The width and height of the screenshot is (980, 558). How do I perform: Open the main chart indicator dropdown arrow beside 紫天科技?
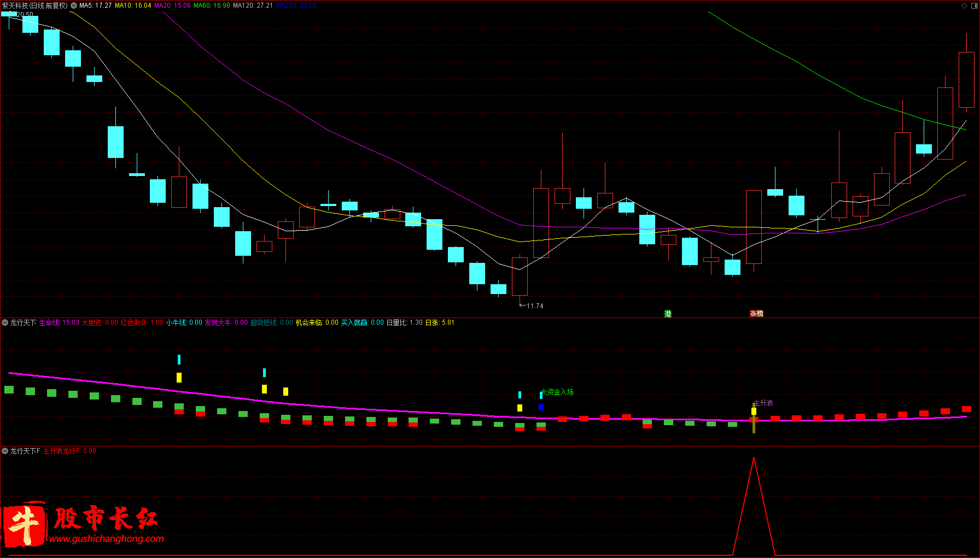click(x=74, y=5)
